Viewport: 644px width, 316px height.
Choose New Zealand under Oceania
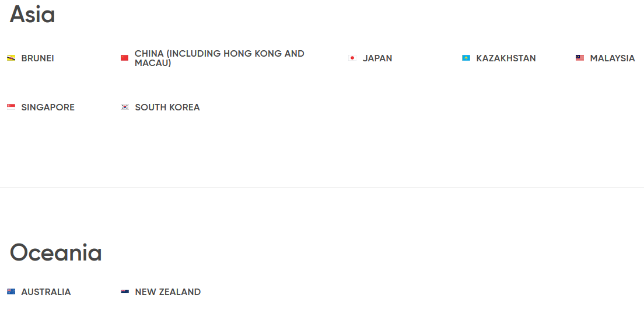[167, 291]
